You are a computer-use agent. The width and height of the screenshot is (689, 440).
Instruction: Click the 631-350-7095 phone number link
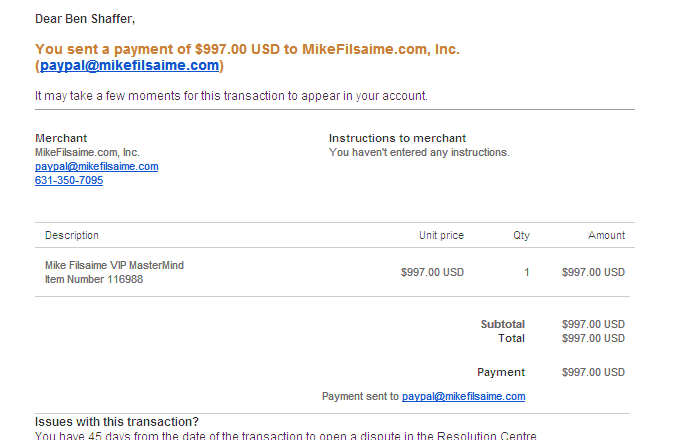pos(69,181)
